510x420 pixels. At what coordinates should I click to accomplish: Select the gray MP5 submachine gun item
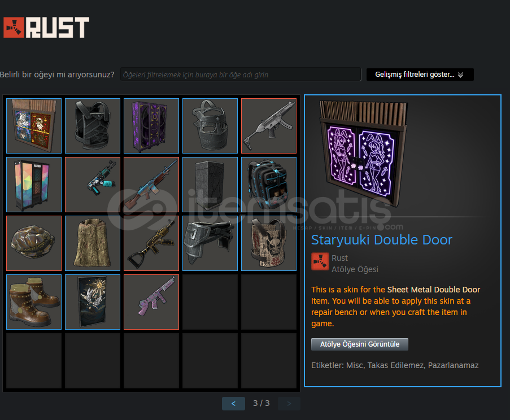tap(269, 126)
